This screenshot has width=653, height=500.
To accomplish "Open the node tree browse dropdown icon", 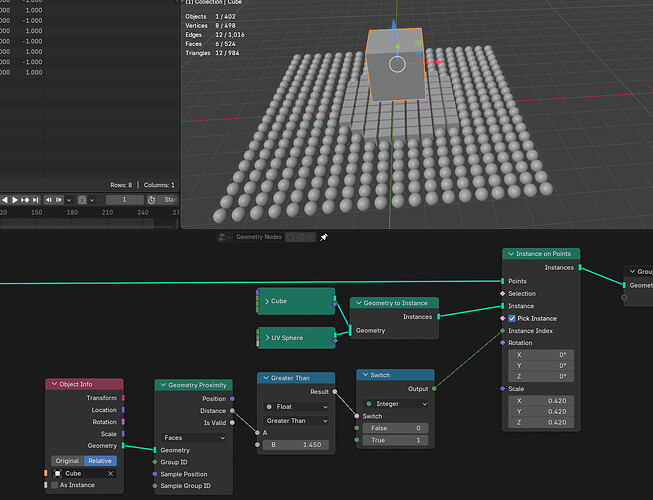I will [x=224, y=237].
